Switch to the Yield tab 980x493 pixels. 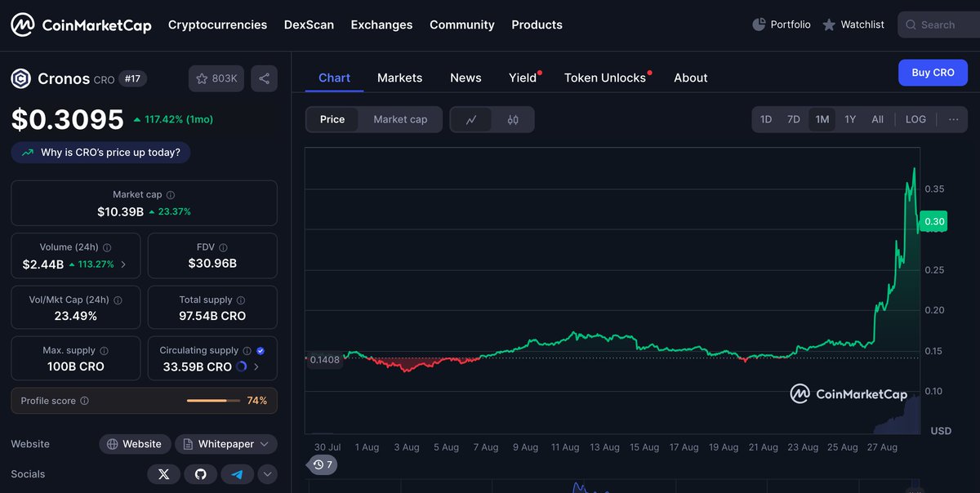[524, 78]
